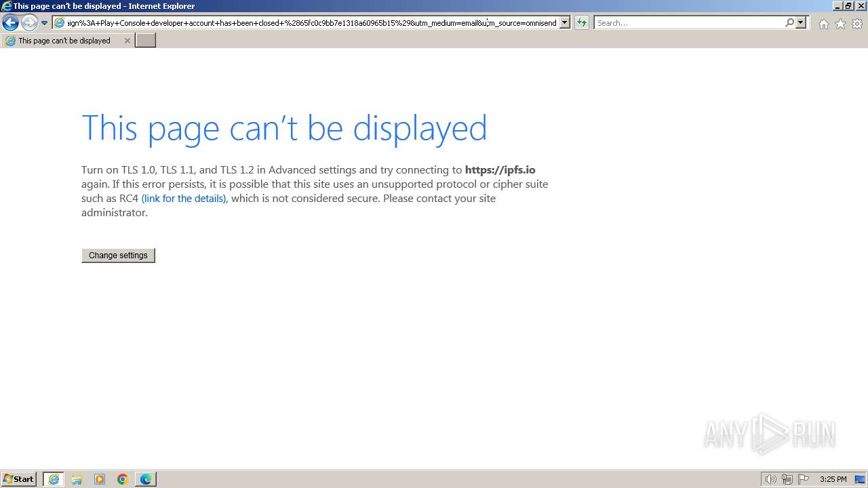Open the search provider dropdown arrow

pyautogui.click(x=801, y=23)
